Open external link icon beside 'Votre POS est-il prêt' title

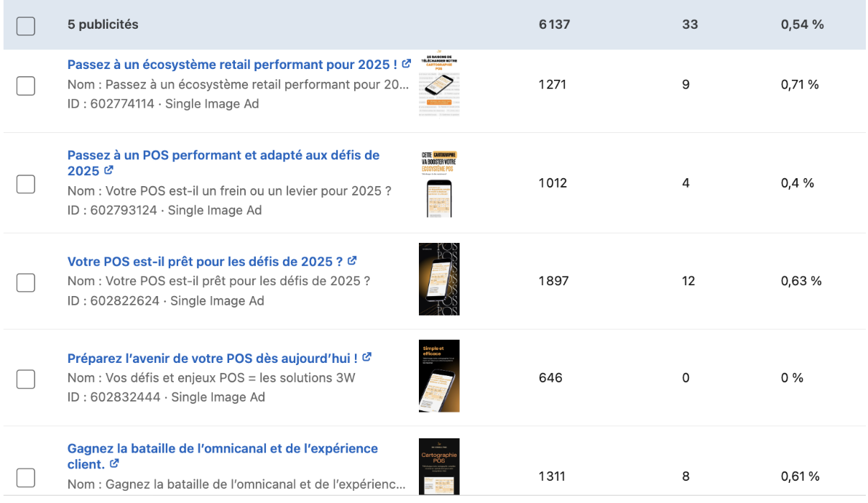(352, 261)
